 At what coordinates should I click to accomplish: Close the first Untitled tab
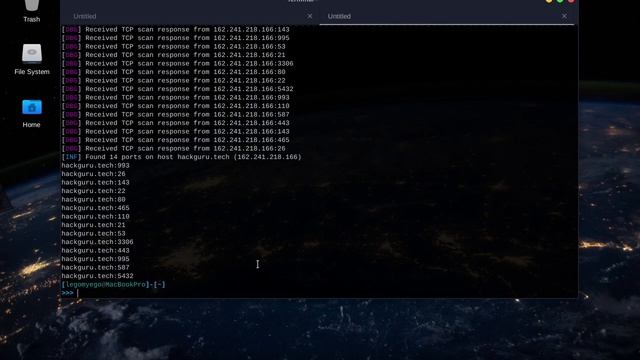point(310,16)
